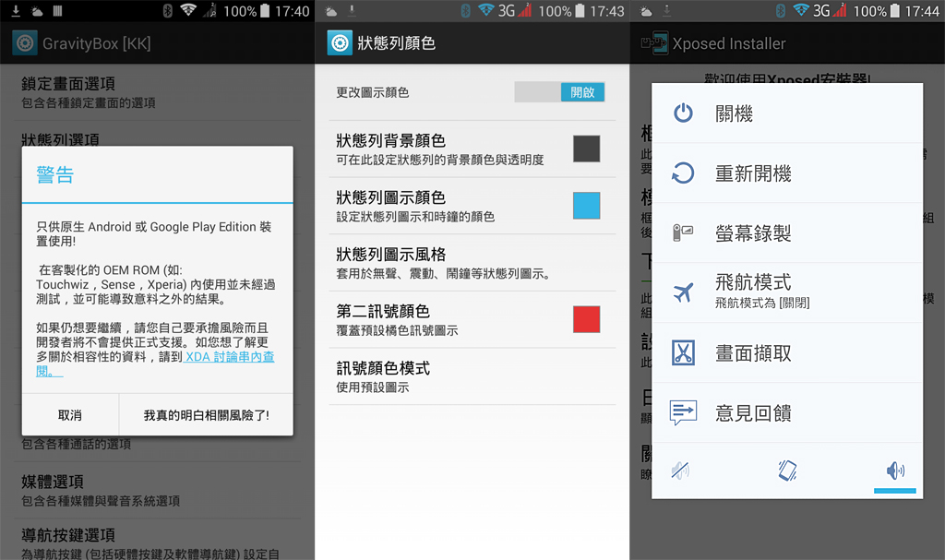
Task: Tap Wi-Fi icon in GravityBox status bar
Action: [x=188, y=10]
